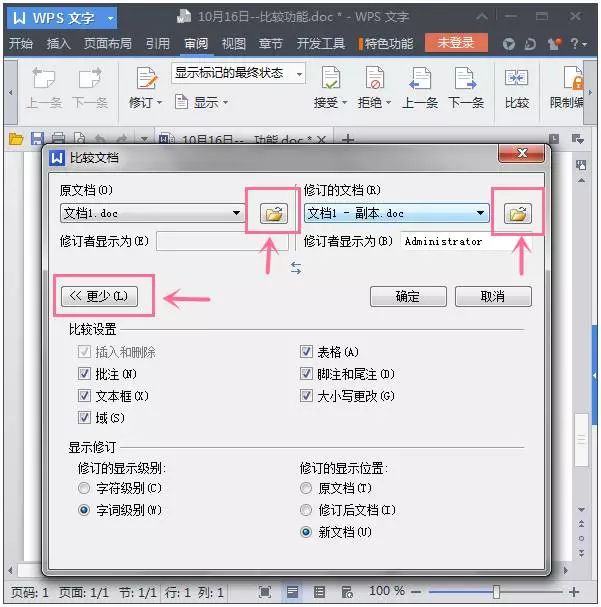
Task: Toggle the 文本框(X) text box checkbox
Action: coord(84,396)
